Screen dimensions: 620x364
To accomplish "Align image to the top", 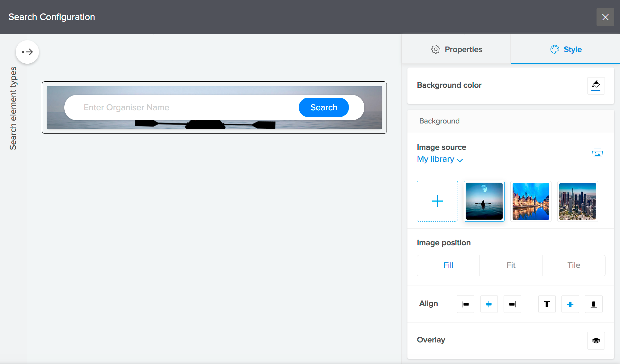I will (x=547, y=304).
